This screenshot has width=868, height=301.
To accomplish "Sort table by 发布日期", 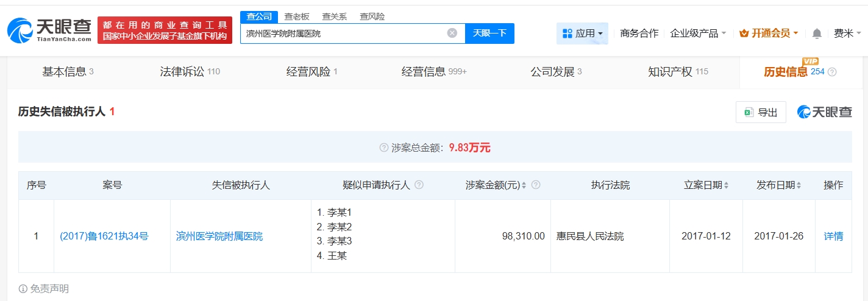I will click(799, 185).
